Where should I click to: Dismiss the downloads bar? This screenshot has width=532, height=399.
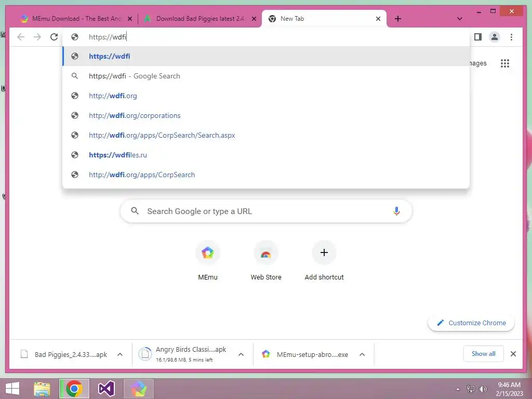click(x=513, y=354)
